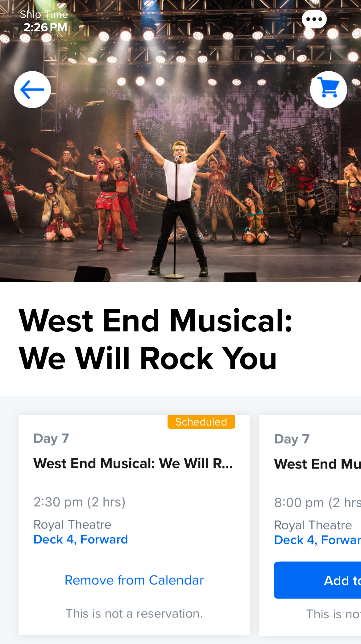Open the chat bubble icon
The height and width of the screenshot is (644, 361).
click(314, 19)
